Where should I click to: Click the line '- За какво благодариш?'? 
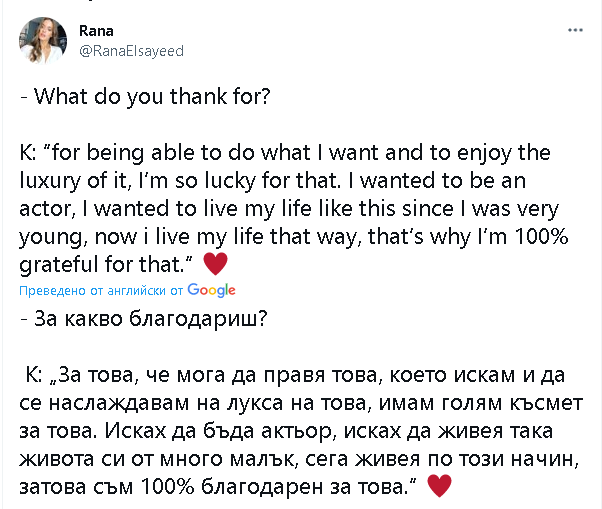pos(146,320)
